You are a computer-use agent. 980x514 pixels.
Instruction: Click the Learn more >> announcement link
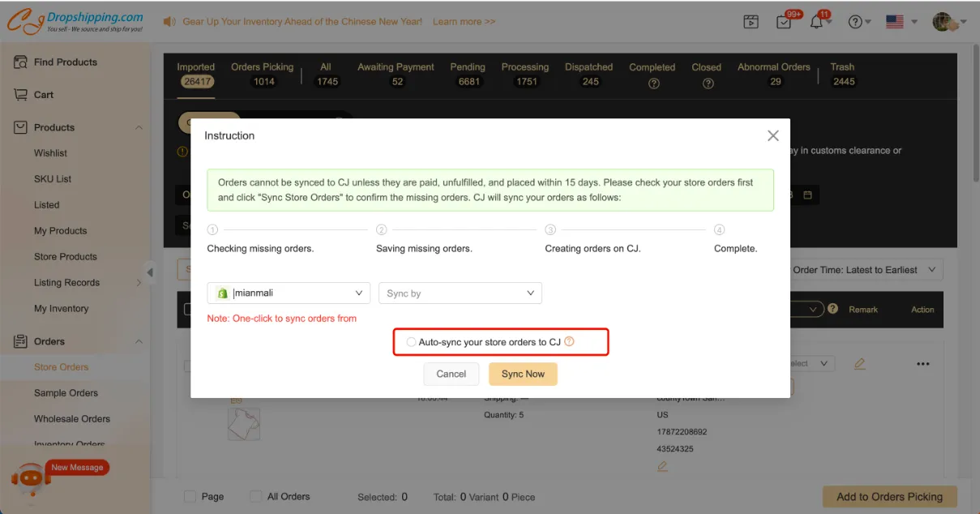464,22
